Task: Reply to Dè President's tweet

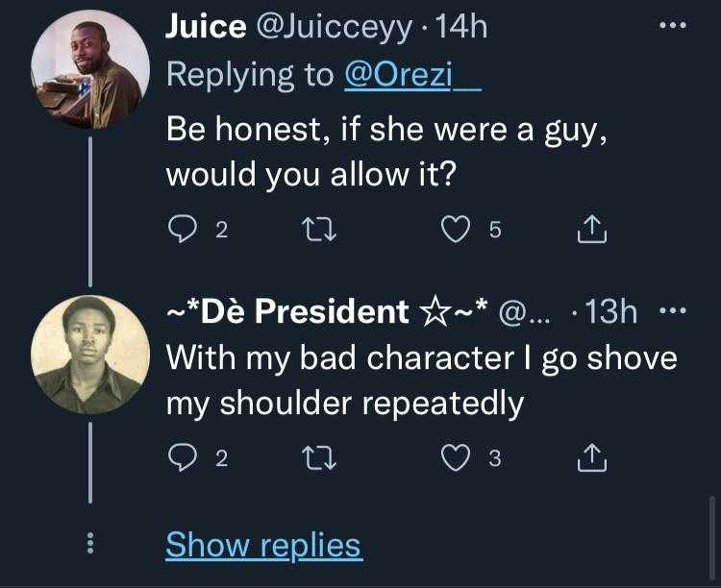Action: (x=184, y=459)
